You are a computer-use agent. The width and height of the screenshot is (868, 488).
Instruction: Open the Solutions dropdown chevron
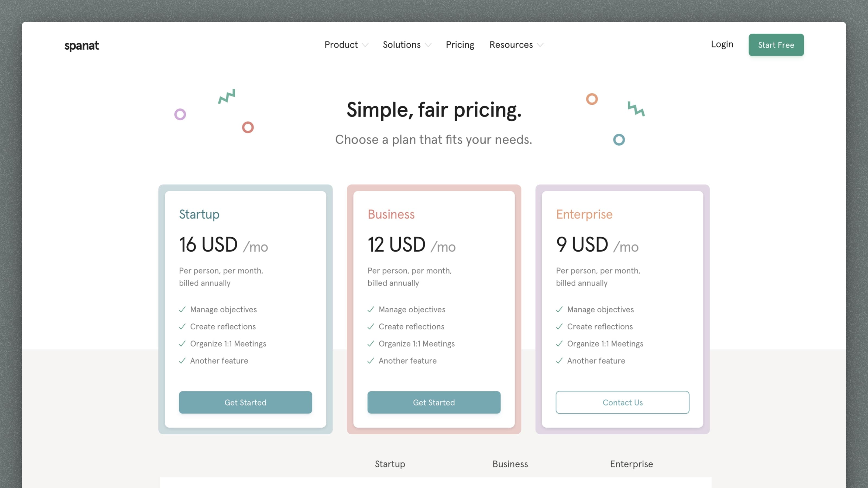coord(428,45)
